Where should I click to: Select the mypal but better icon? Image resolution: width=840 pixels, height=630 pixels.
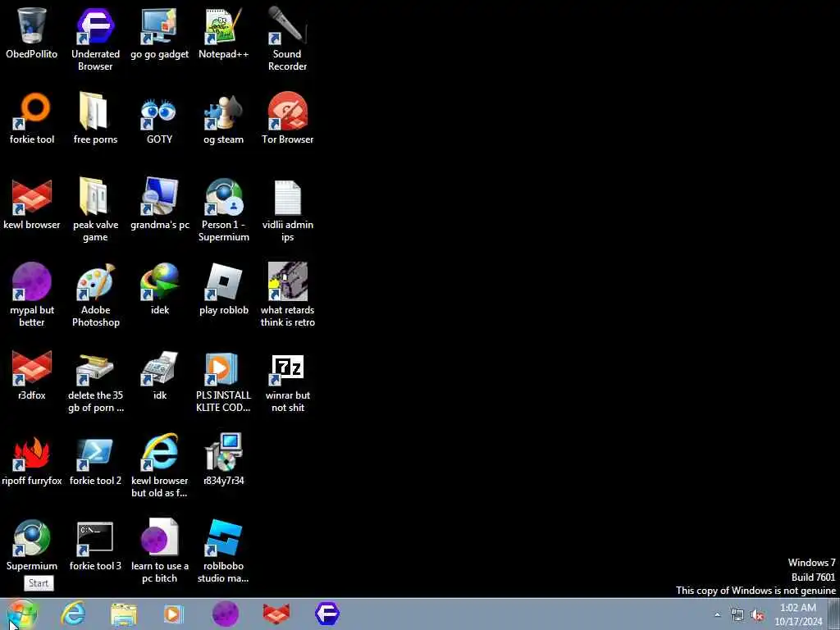pos(32,294)
